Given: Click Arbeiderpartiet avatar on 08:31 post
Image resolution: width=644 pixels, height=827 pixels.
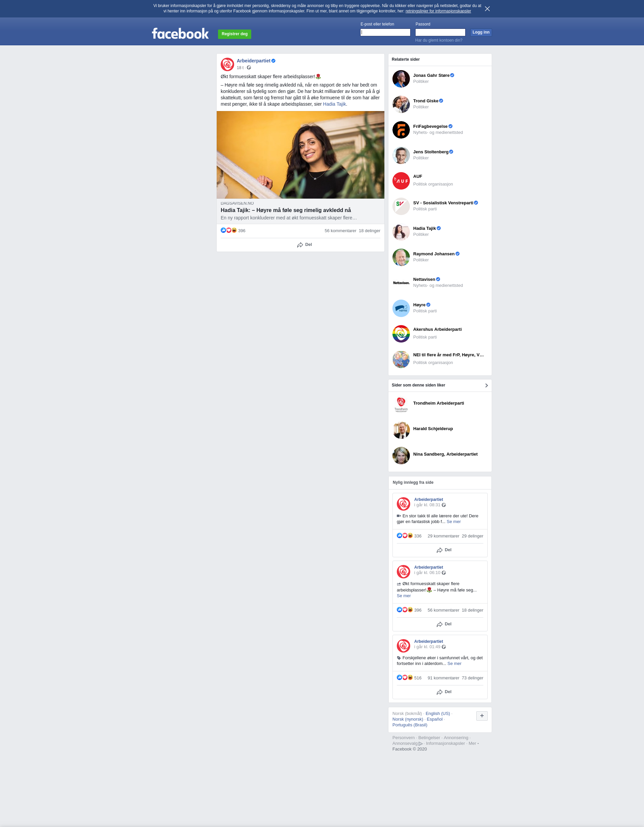Looking at the screenshot, I should (x=403, y=504).
